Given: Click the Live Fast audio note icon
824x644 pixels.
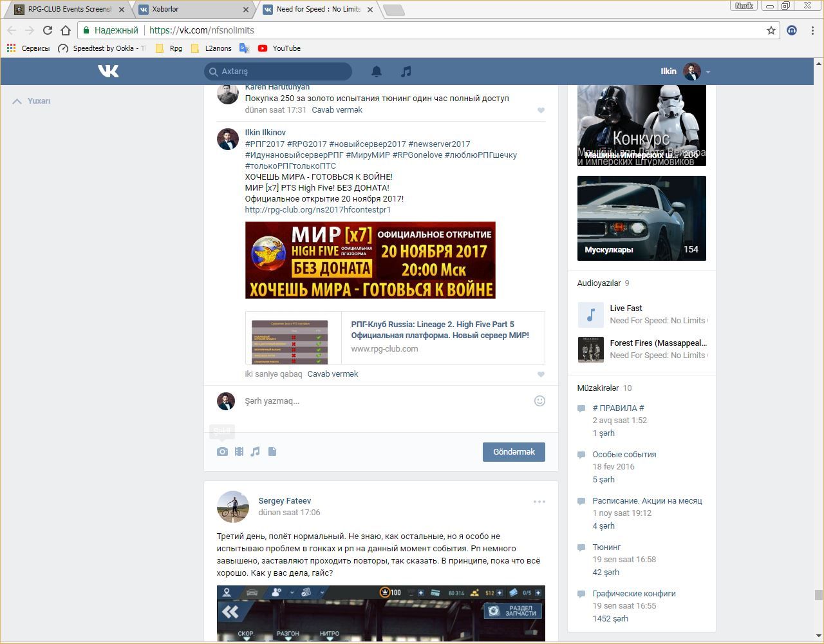Looking at the screenshot, I should [590, 315].
